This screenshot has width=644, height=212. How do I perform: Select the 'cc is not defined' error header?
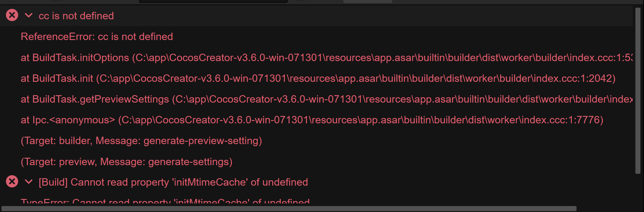76,16
